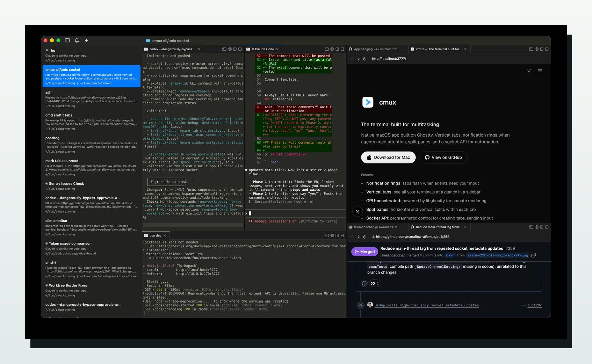Click new terminal icon in Claude Code pane
592x364 pixels.
(326, 49)
